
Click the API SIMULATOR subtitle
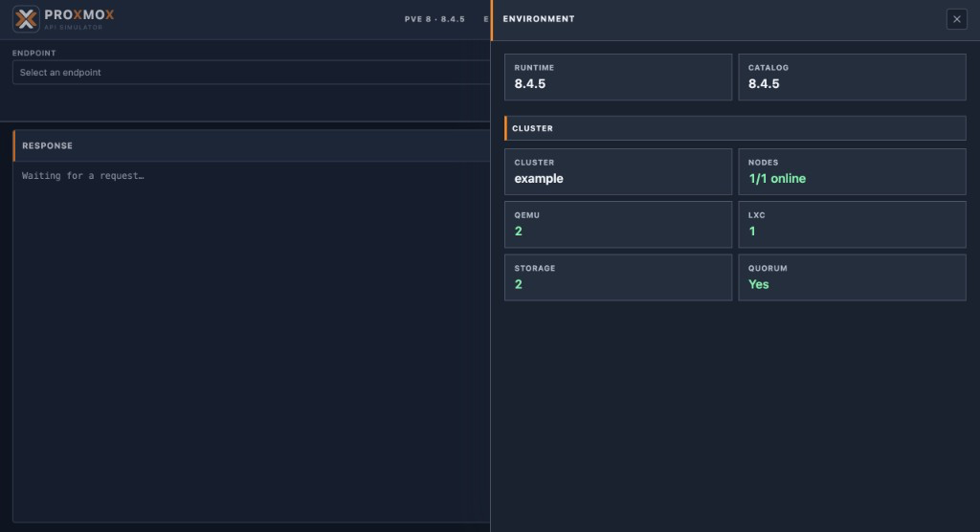tap(74, 28)
